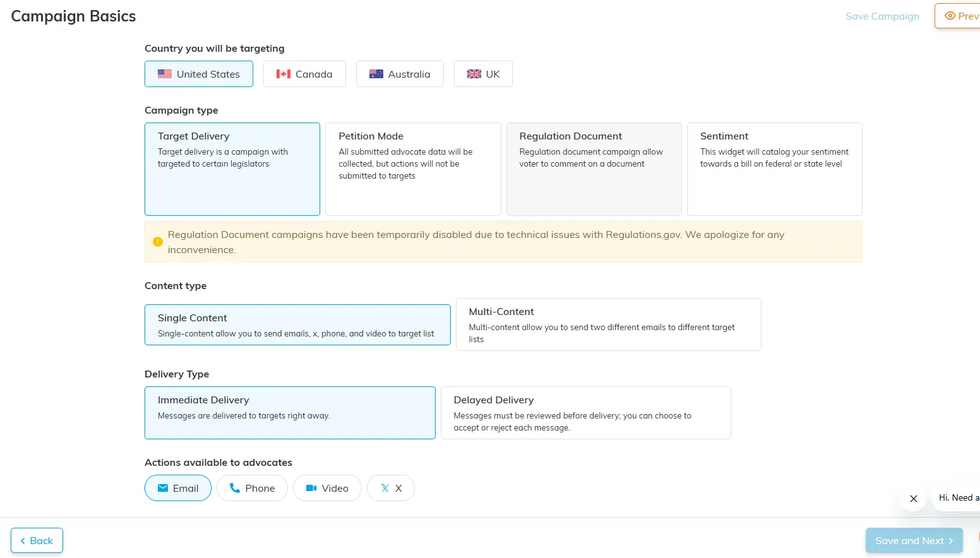Select Single Content content type
Screen dimensions: 980x558
(x=297, y=324)
